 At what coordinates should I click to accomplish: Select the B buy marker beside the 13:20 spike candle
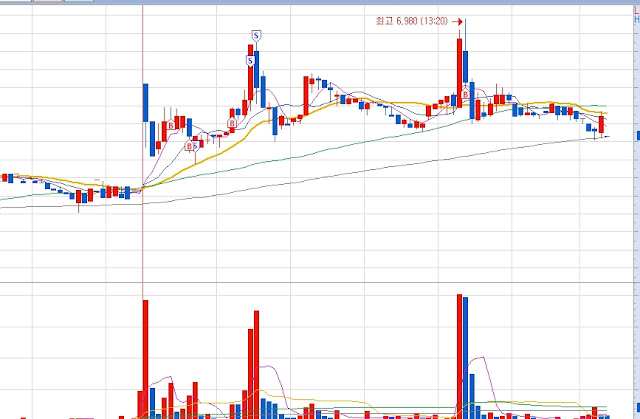[465, 95]
